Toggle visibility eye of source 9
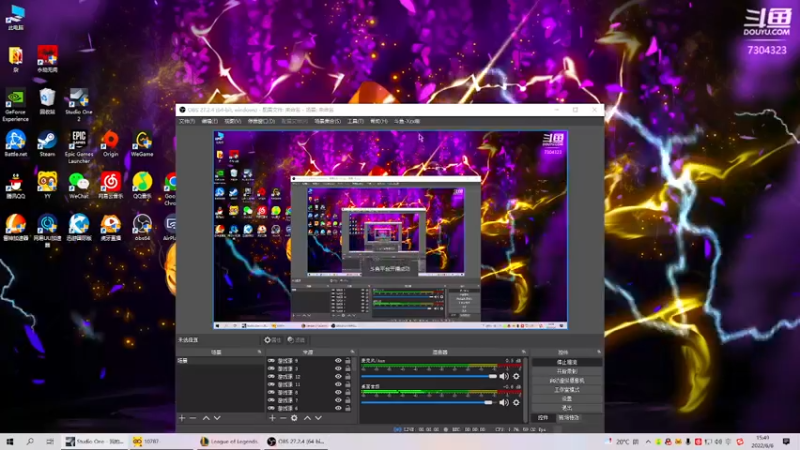Viewport: 800px width, 450px height. (338, 361)
